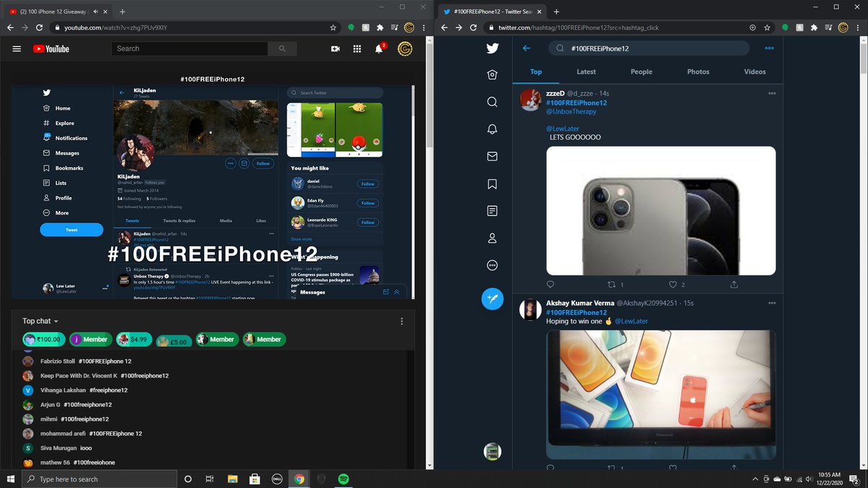Viewport: 868px width, 488px height.
Task: Open Twitter More circle icon in sidebar
Action: click(x=493, y=265)
